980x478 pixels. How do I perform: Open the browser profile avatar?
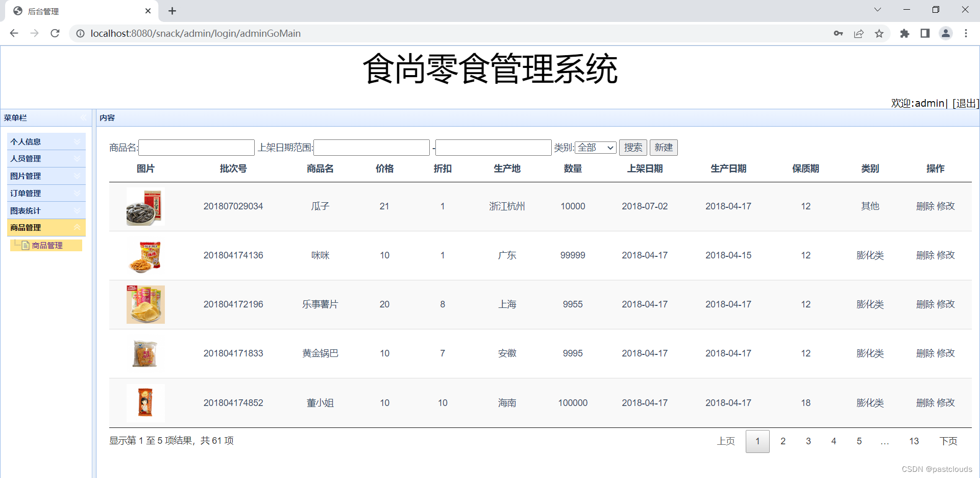point(946,33)
